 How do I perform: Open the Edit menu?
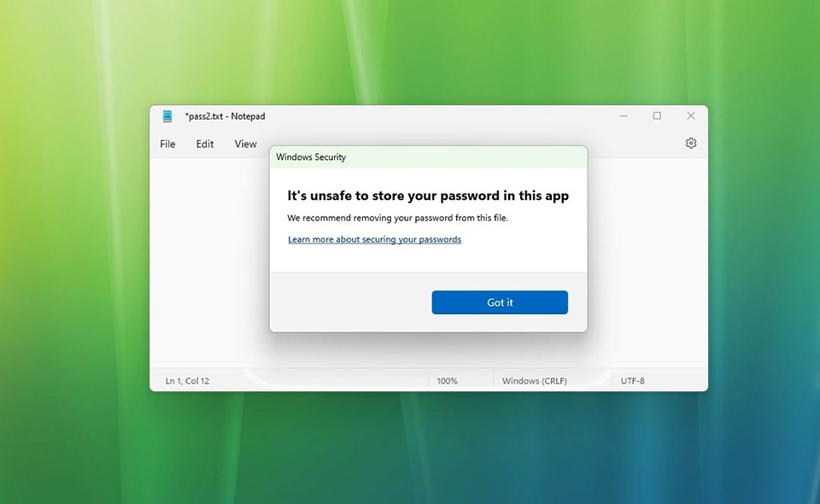204,144
